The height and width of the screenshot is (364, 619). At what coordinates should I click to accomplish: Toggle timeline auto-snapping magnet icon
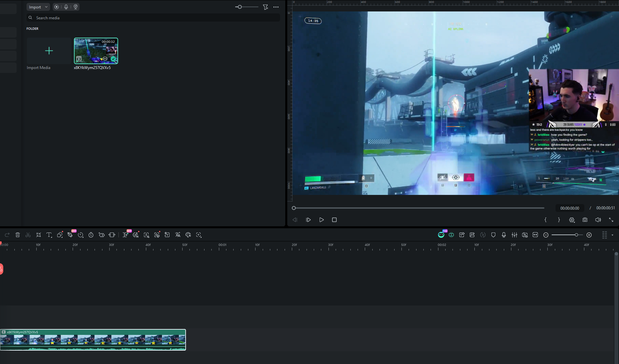(x=451, y=235)
